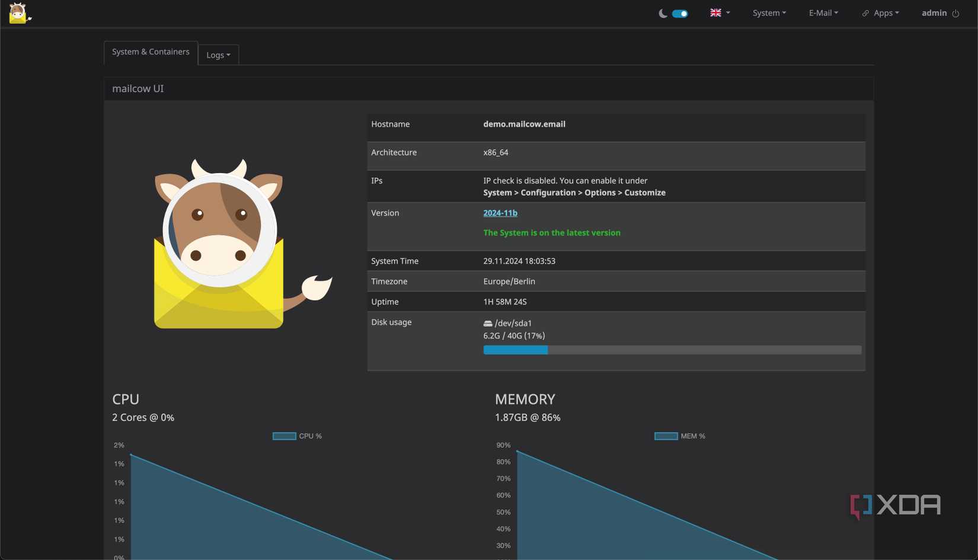The width and height of the screenshot is (978, 560).
Task: Click the admin username label
Action: pyautogui.click(x=934, y=13)
